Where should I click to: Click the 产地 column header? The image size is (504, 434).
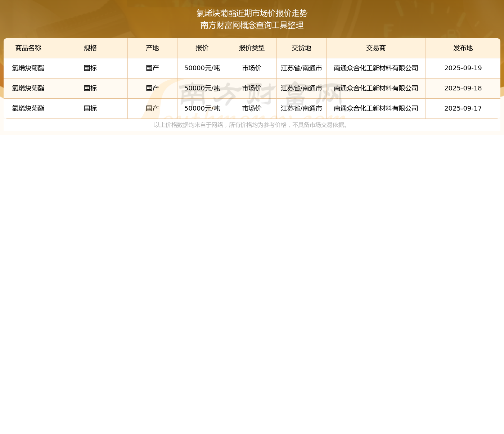point(152,48)
